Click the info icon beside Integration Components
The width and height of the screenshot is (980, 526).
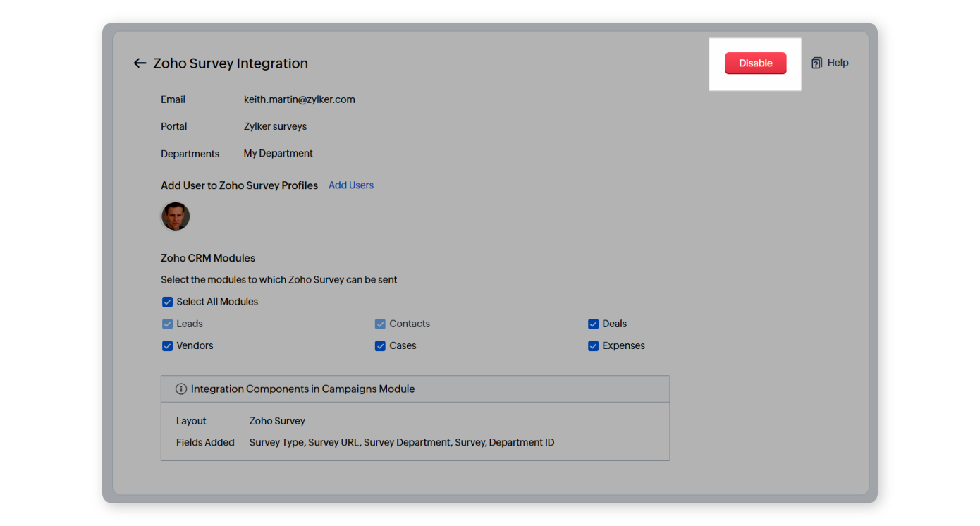click(x=181, y=389)
